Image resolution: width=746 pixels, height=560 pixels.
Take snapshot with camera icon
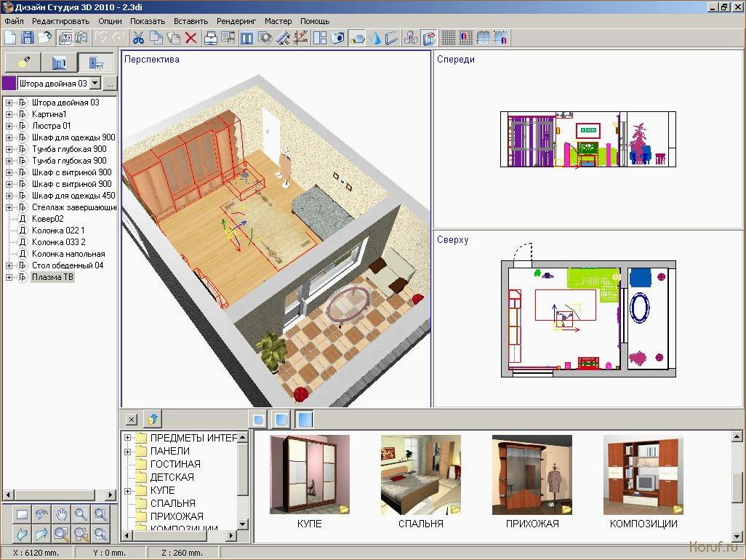[x=337, y=38]
